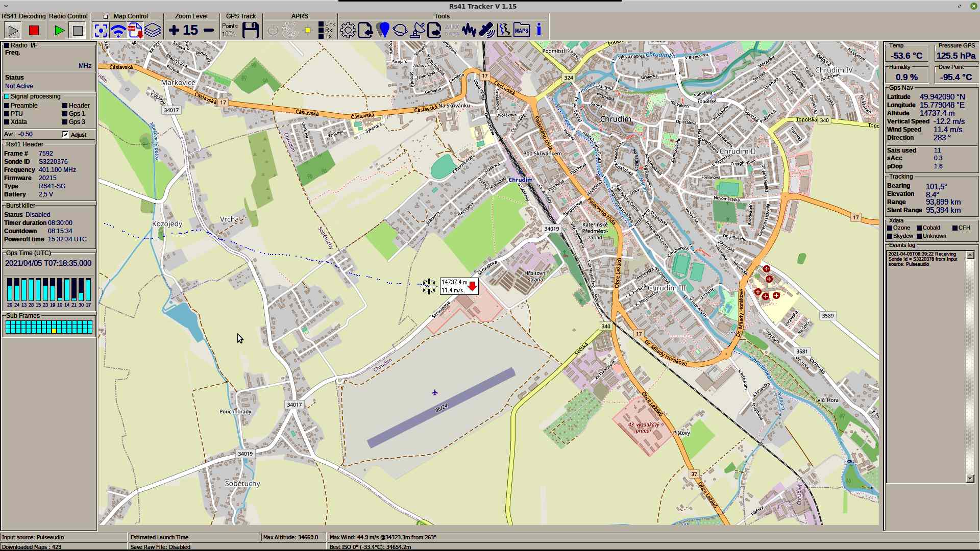This screenshot has height=551, width=980.
Task: Open the info icon in Tools
Action: (x=538, y=31)
